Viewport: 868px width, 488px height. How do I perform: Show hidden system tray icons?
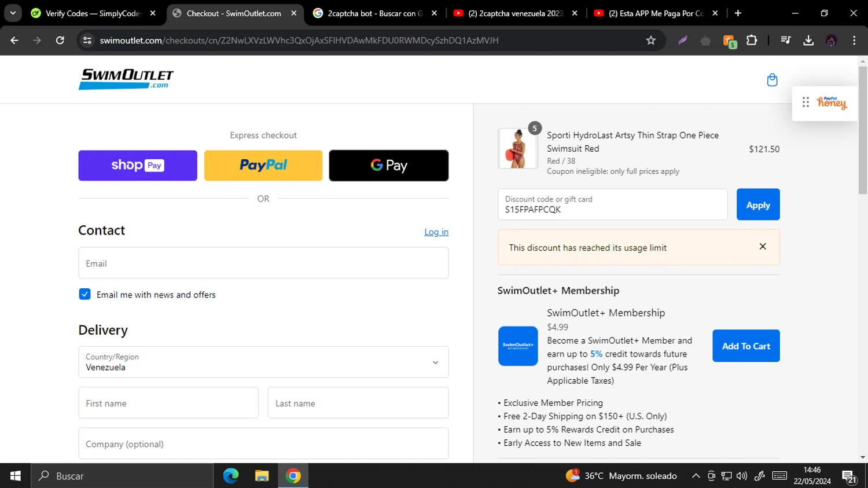pos(696,476)
